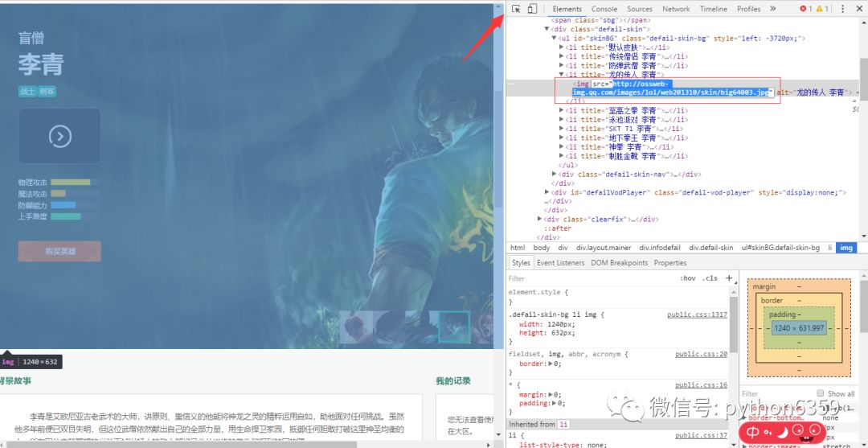868x448 pixels.
Task: Enable the Show all checkbox
Action: click(x=821, y=393)
